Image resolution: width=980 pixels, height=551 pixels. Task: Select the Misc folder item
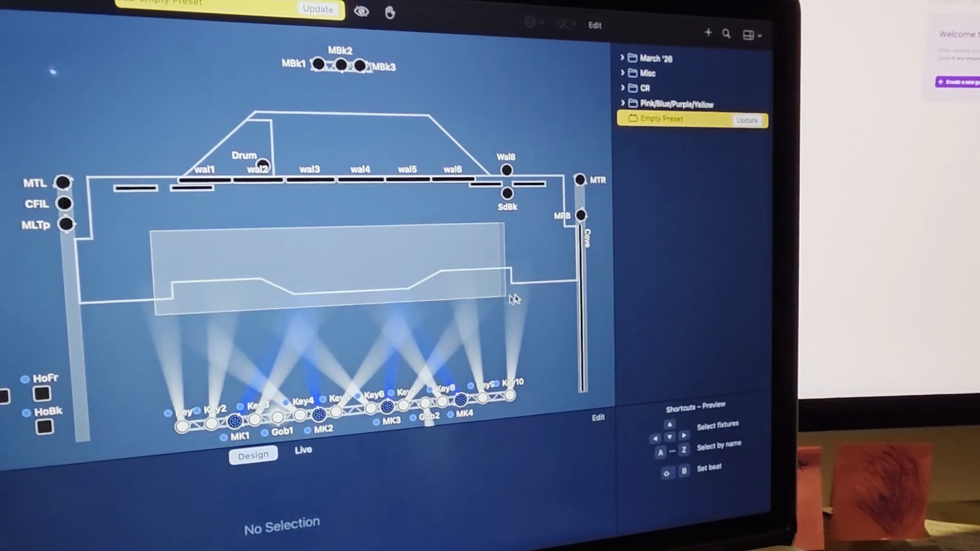click(x=647, y=73)
